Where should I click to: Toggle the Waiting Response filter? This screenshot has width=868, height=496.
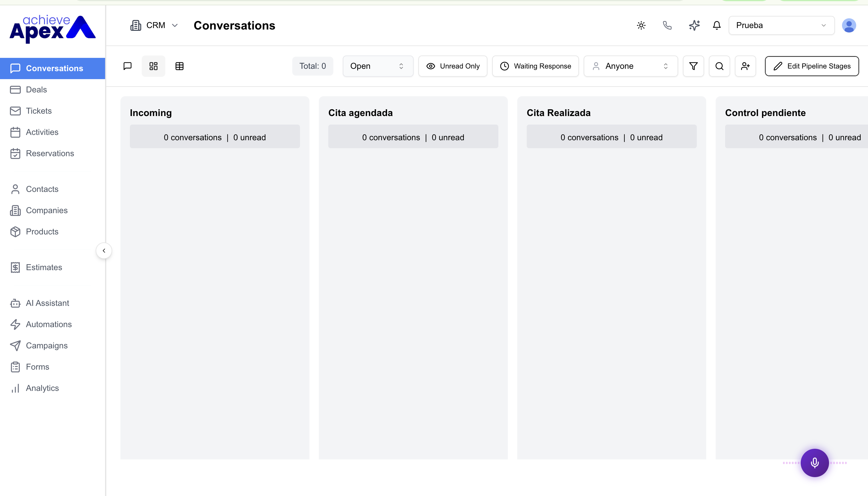pyautogui.click(x=535, y=66)
